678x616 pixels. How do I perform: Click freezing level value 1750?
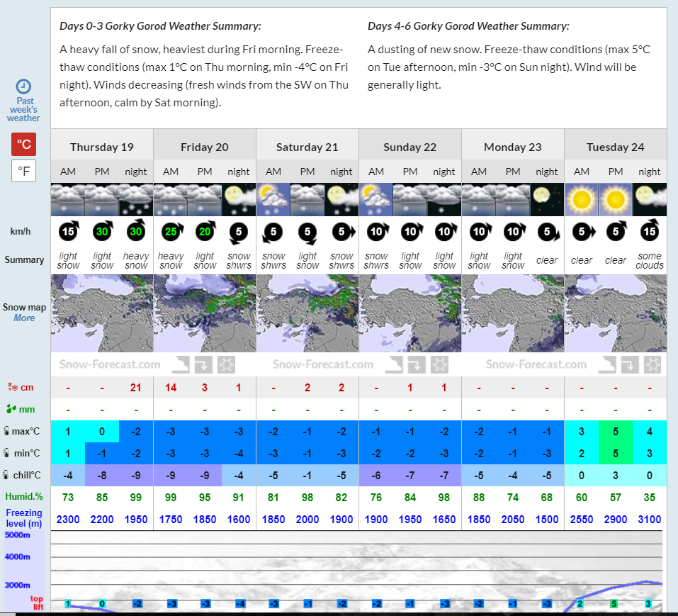click(x=171, y=519)
